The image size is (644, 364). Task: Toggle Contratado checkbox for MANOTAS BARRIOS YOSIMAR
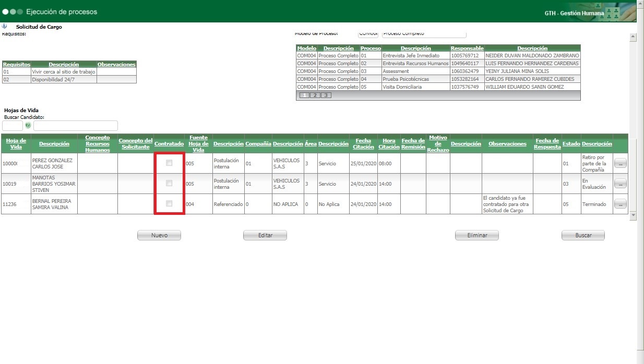pyautogui.click(x=169, y=183)
